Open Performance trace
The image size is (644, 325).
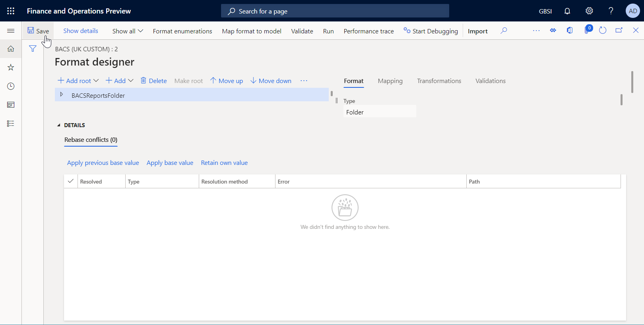[x=369, y=31]
